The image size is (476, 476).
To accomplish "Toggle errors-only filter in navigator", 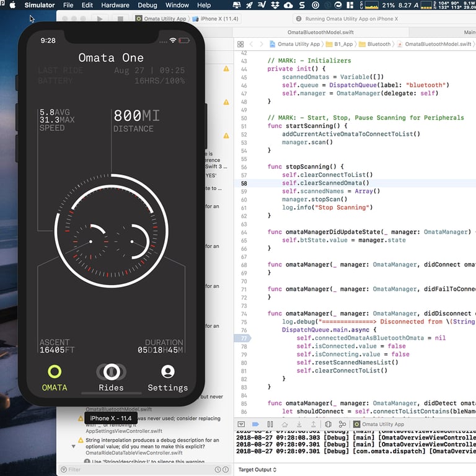I will (226, 470).
